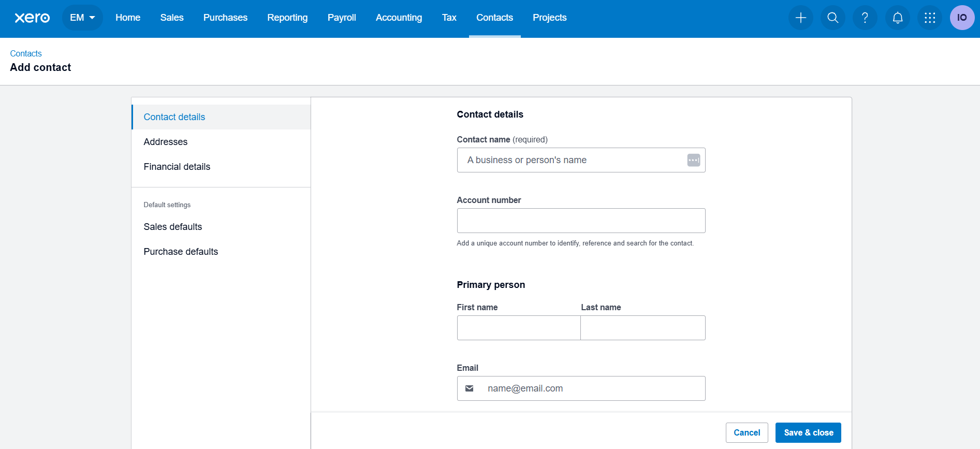This screenshot has width=980, height=449.
Task: Open the search icon
Action: pyautogui.click(x=833, y=18)
